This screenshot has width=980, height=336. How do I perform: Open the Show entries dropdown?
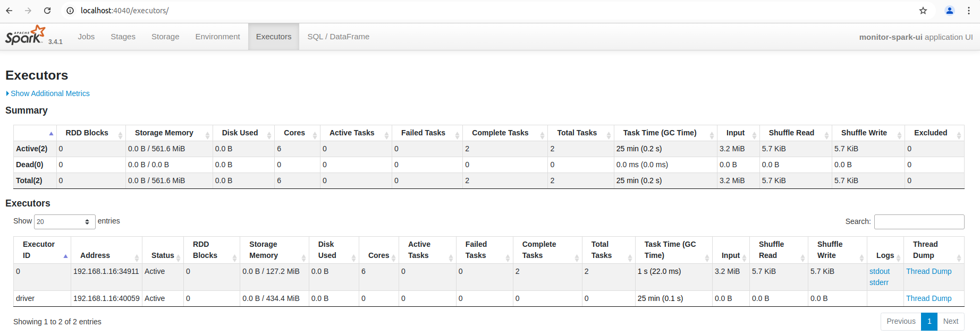point(64,222)
